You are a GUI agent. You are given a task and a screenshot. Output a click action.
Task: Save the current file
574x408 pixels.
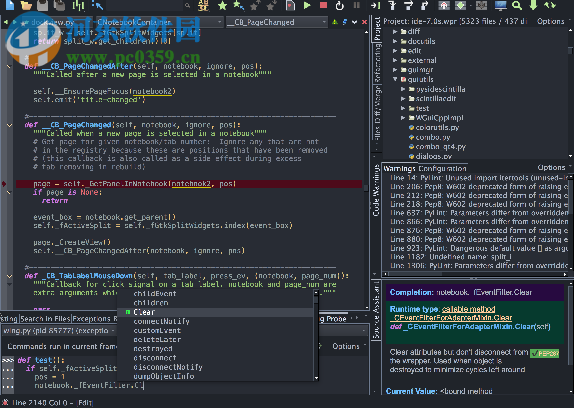click(x=43, y=5)
